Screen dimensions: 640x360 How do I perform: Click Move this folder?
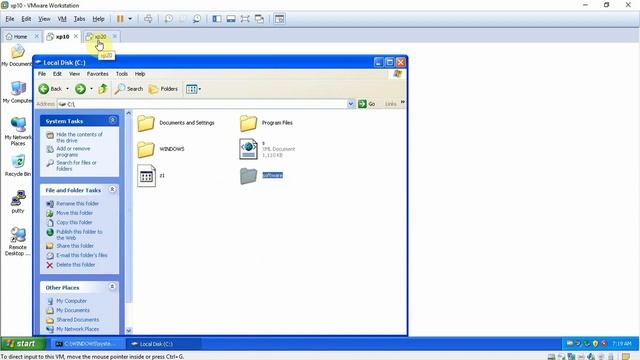click(74, 213)
